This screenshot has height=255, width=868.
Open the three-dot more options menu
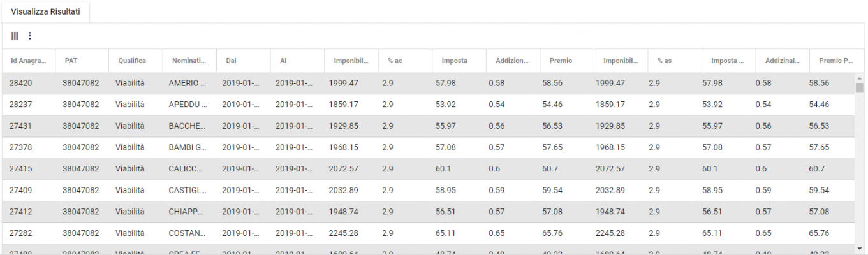(29, 36)
